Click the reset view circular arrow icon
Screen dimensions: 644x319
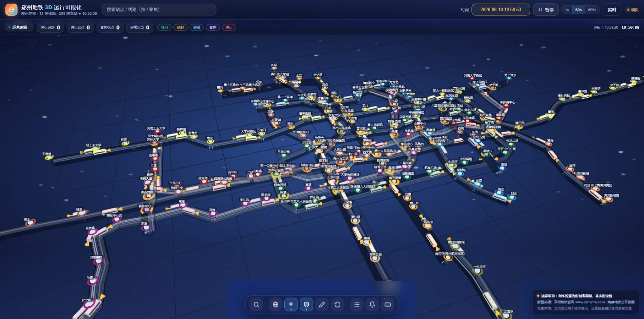pyautogui.click(x=337, y=305)
